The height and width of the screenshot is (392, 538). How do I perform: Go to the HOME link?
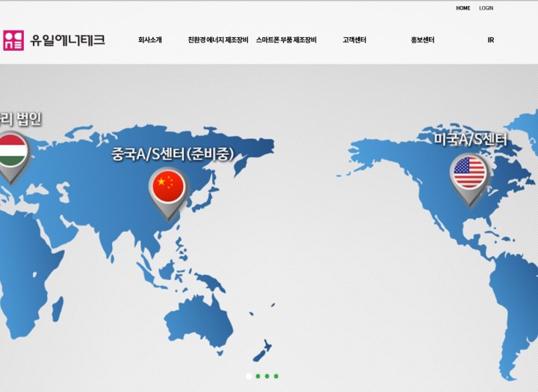click(463, 8)
